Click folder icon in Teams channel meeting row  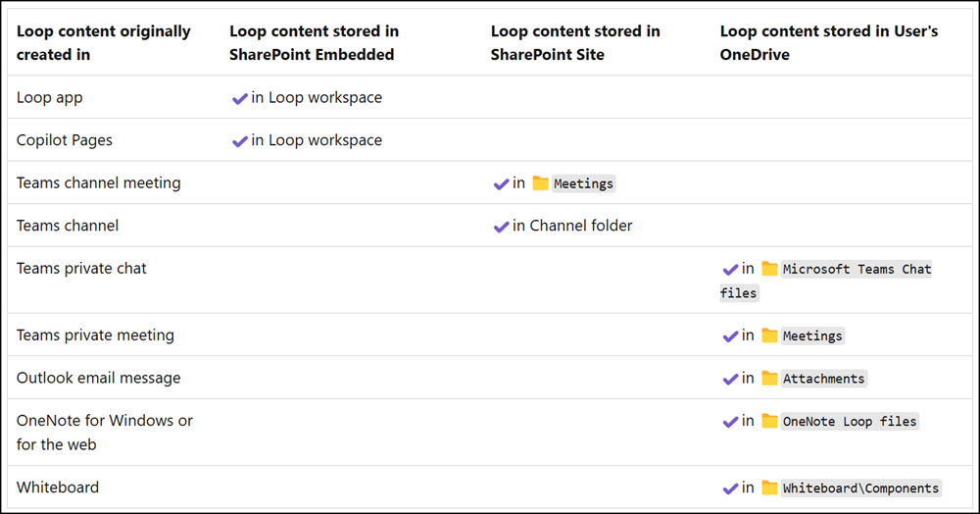coord(541,183)
